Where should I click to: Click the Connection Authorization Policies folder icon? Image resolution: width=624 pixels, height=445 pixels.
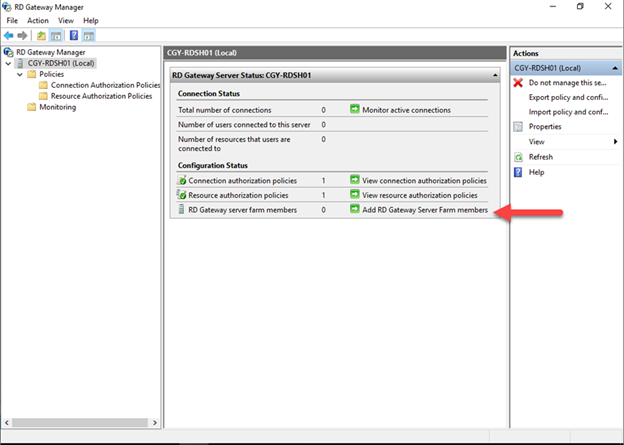pyautogui.click(x=43, y=85)
